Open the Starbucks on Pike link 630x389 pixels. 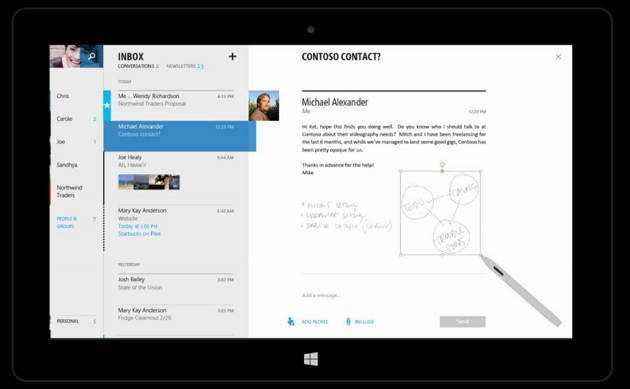139,233
